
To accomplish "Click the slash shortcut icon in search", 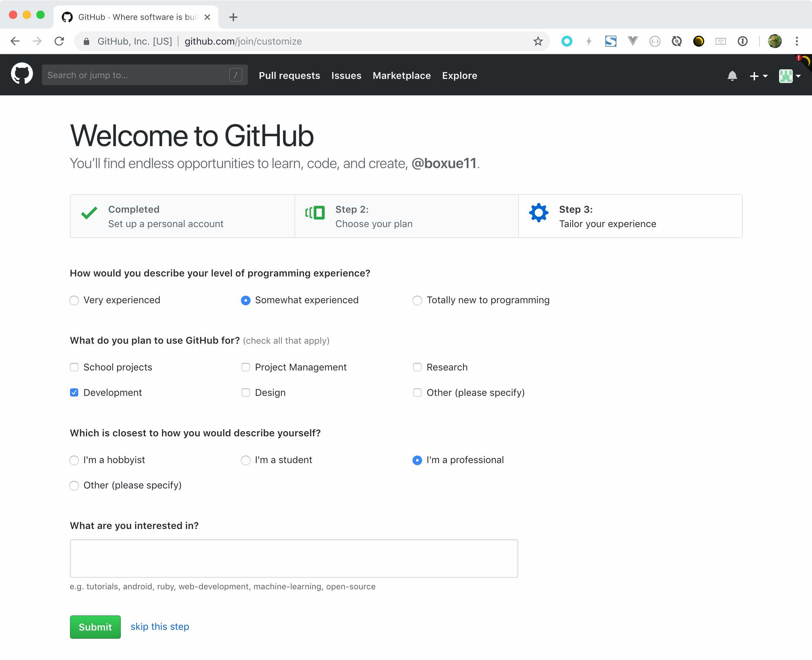I will [236, 75].
